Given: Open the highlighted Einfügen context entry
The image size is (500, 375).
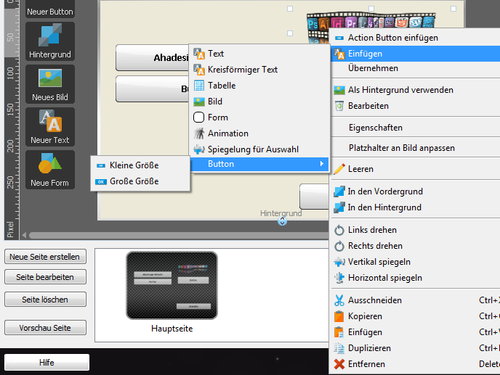Looking at the screenshot, I should 415,54.
